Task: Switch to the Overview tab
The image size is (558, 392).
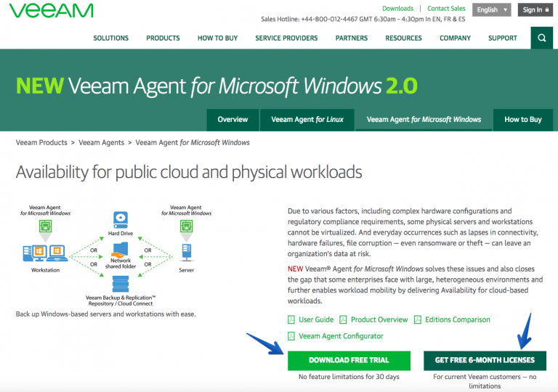Action: tap(232, 120)
